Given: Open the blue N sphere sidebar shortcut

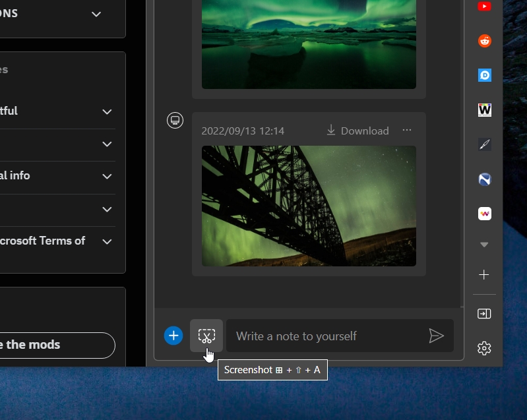Looking at the screenshot, I should coord(485,179).
